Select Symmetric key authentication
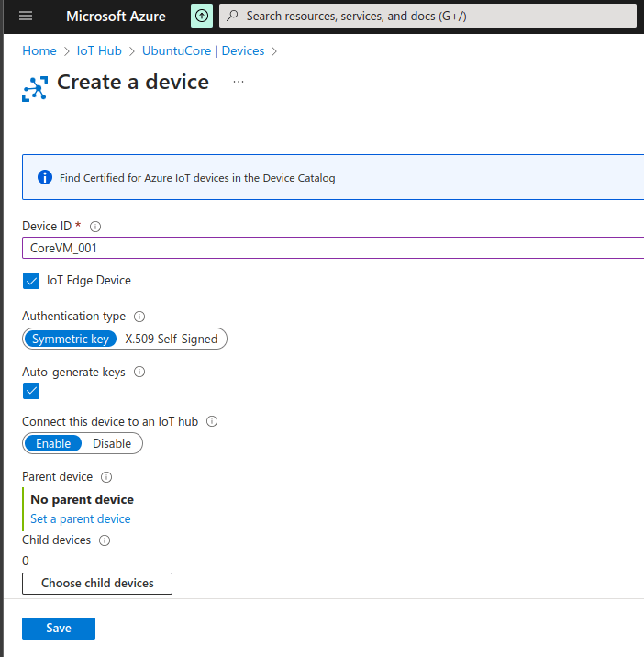The image size is (644, 657). (71, 339)
